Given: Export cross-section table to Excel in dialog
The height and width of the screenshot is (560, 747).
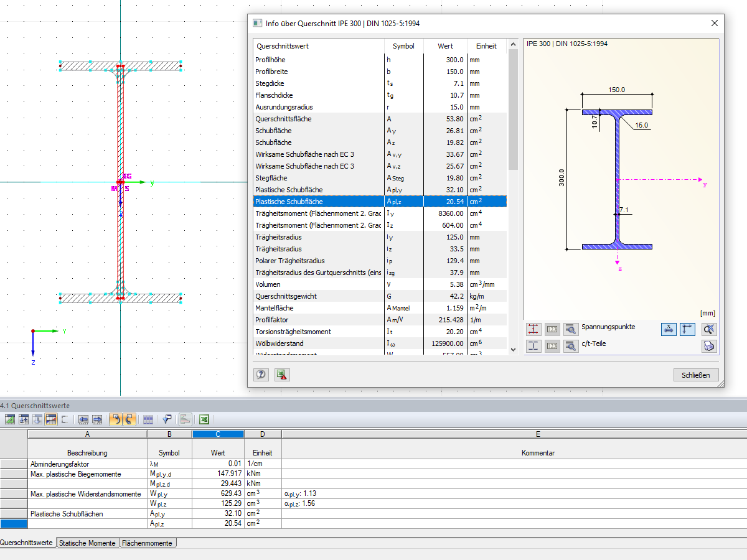Looking at the screenshot, I should [x=282, y=375].
